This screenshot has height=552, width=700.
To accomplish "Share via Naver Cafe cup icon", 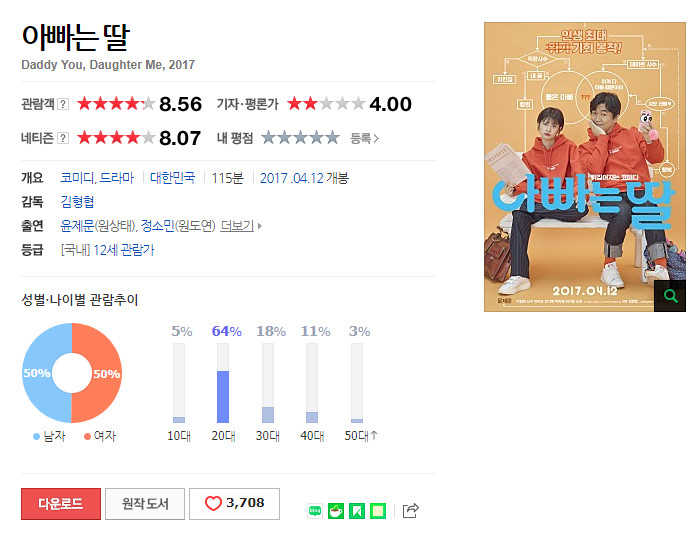I will coord(336,511).
